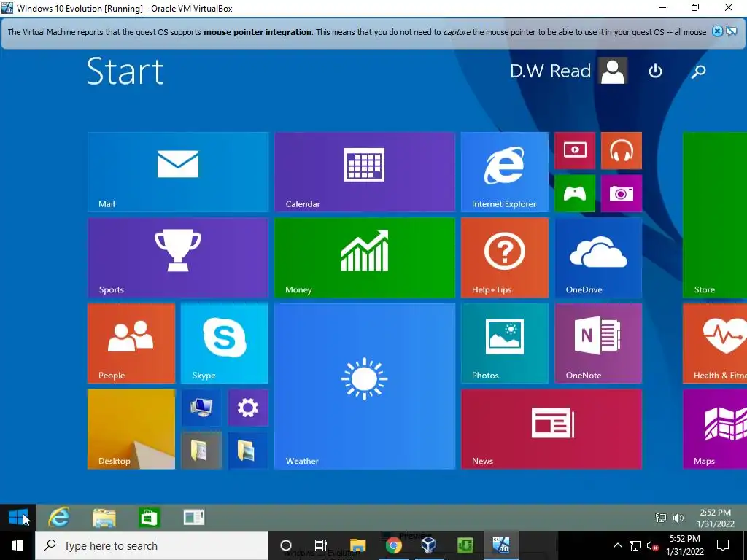
Task: Click the host Windows Start button
Action: (18, 545)
